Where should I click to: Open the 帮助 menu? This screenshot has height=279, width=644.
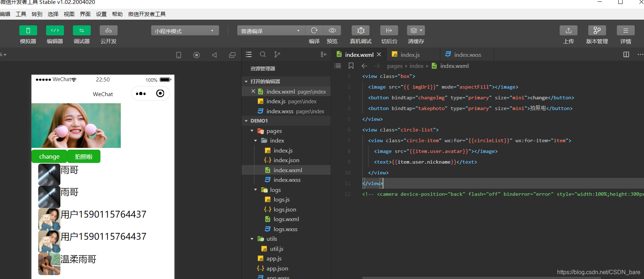[117, 14]
